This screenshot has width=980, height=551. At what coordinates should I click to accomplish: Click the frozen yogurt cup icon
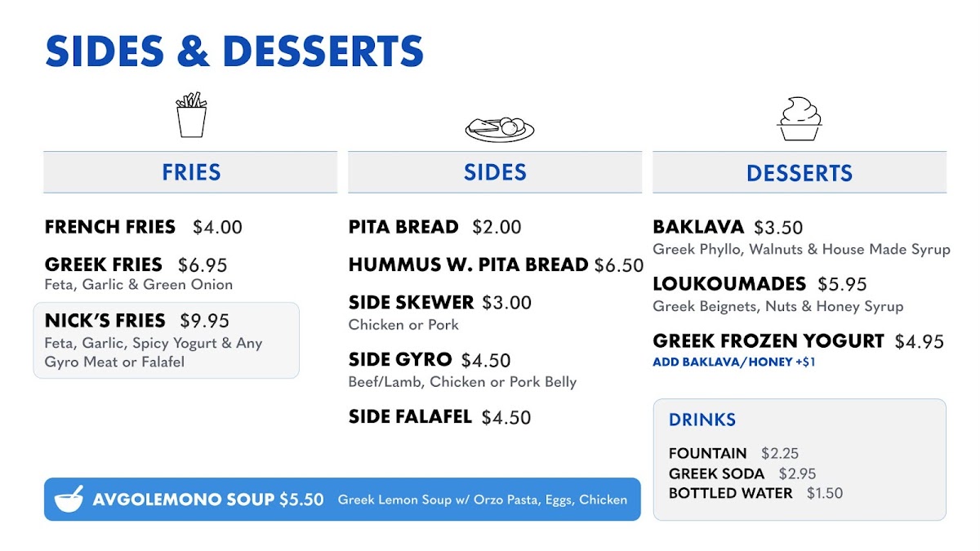click(799, 119)
